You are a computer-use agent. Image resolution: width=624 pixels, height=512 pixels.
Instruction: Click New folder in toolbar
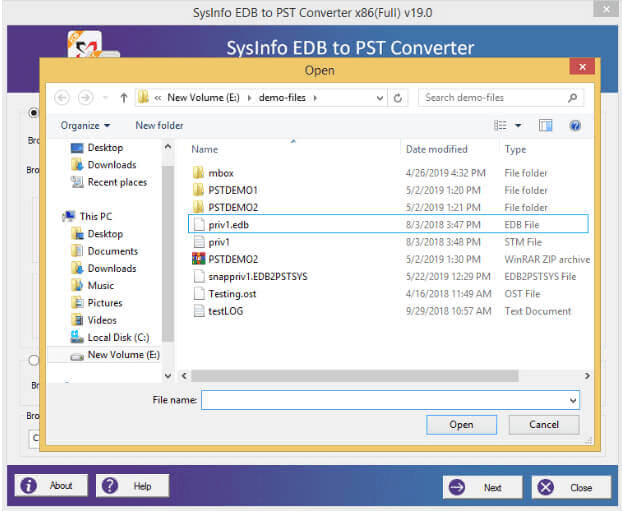coord(159,125)
